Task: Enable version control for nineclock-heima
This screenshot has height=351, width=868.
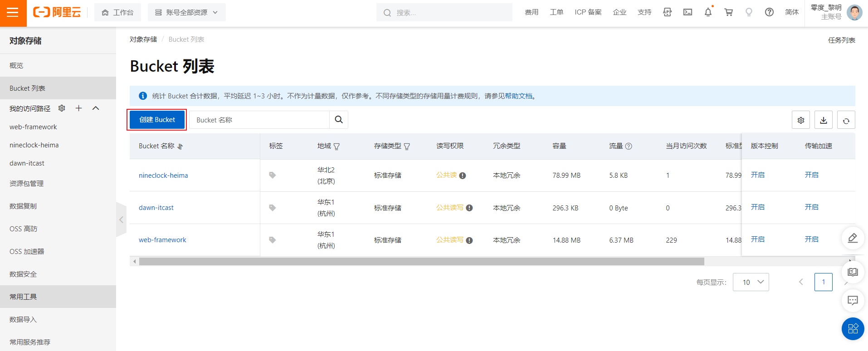Action: click(757, 175)
